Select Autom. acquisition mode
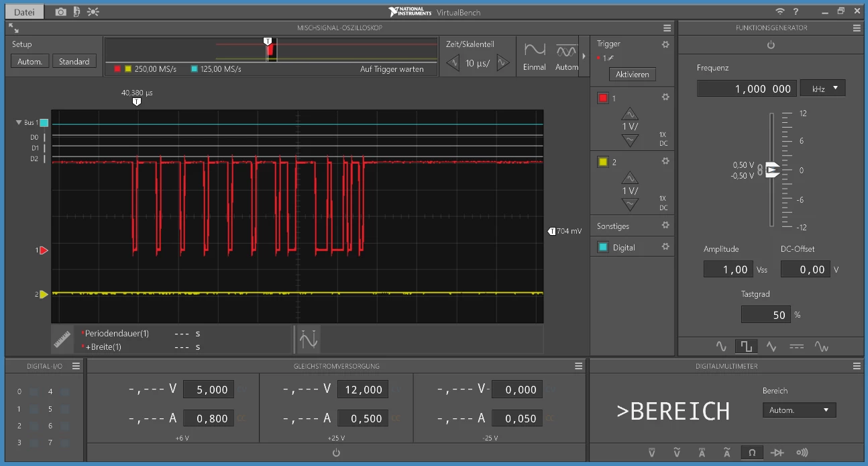 (x=567, y=56)
